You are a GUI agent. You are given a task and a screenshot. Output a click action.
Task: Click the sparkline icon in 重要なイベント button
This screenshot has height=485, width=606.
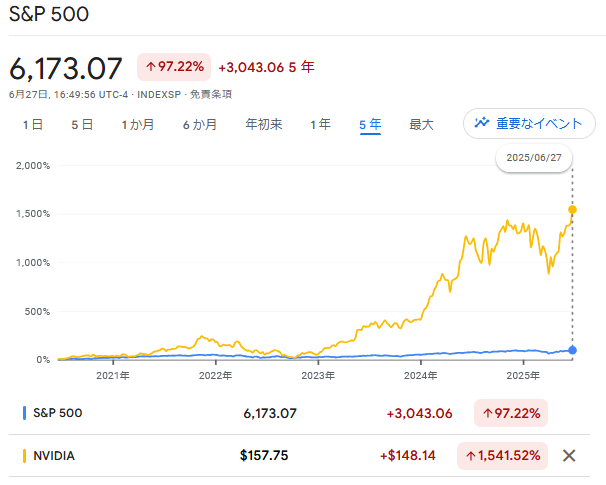tap(482, 123)
